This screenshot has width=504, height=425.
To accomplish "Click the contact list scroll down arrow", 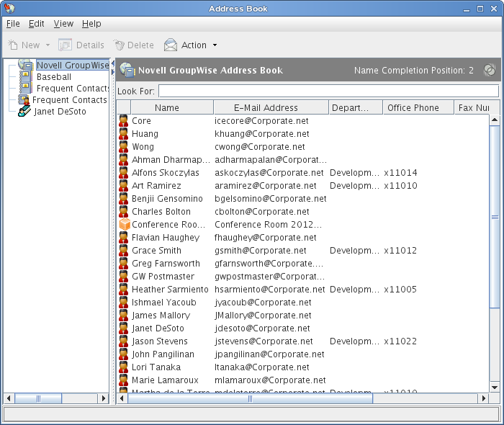I will (495, 388).
